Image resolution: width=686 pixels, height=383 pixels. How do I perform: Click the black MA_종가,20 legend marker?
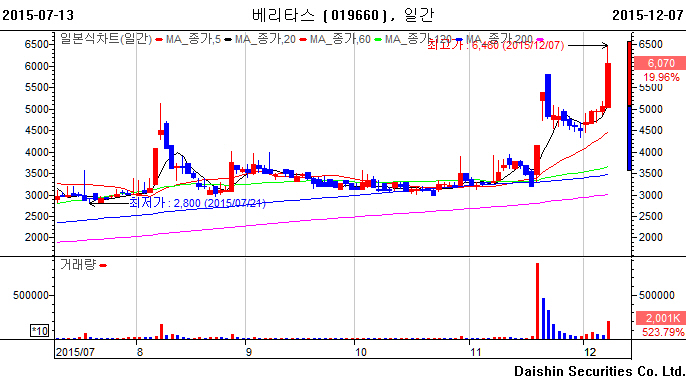click(x=228, y=40)
